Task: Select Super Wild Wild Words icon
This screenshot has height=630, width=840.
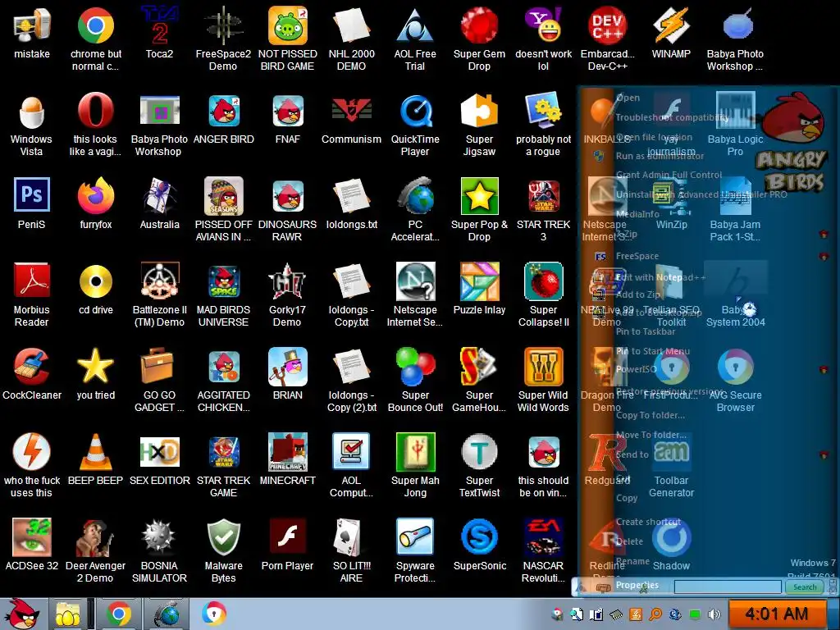Action: click(543, 367)
